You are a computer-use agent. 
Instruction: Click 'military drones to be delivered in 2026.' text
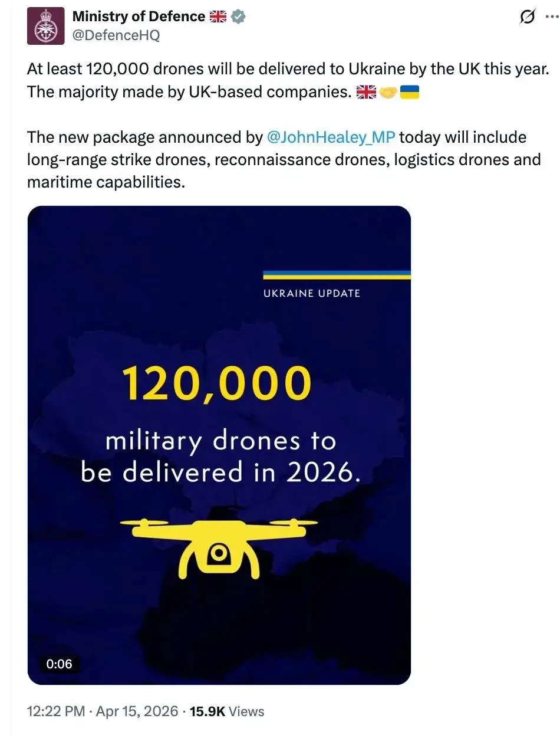(x=220, y=457)
